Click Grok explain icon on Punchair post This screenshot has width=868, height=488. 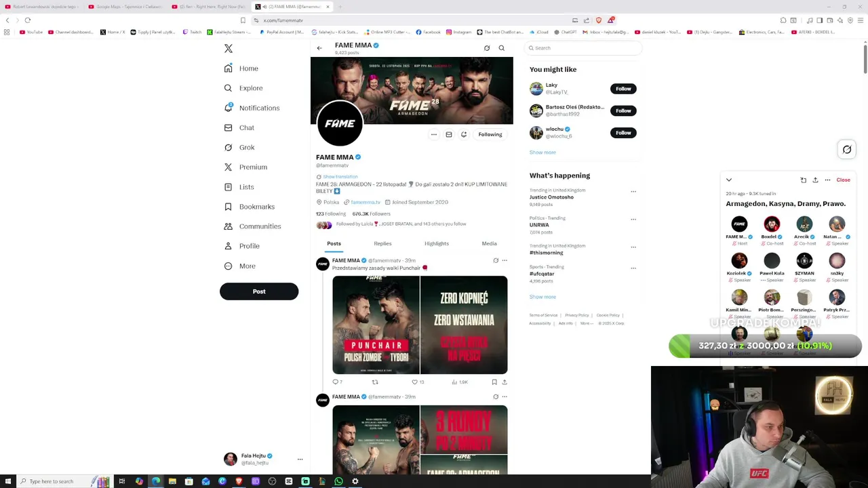point(496,260)
